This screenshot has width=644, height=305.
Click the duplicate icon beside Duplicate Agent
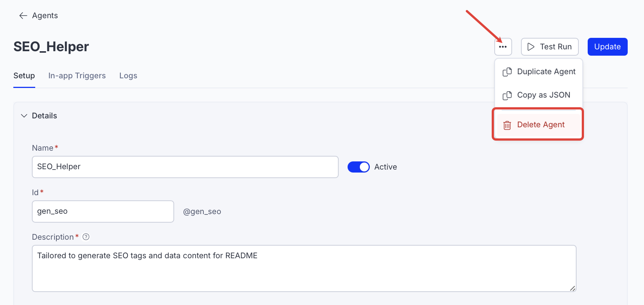[507, 72]
